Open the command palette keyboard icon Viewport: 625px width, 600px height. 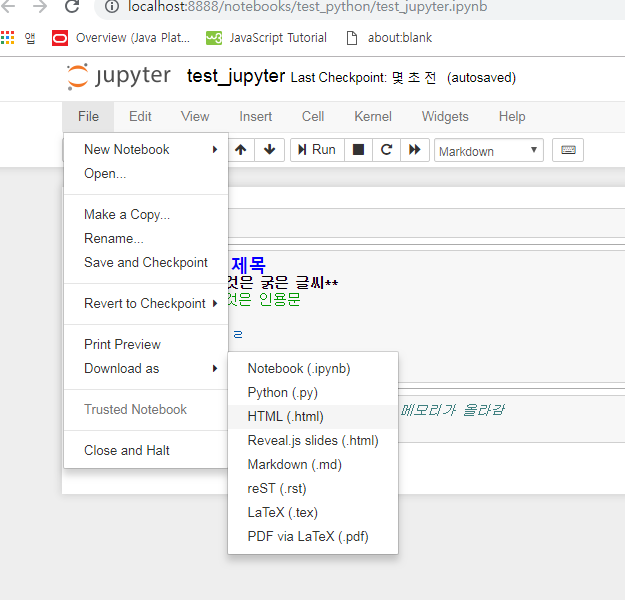568,150
